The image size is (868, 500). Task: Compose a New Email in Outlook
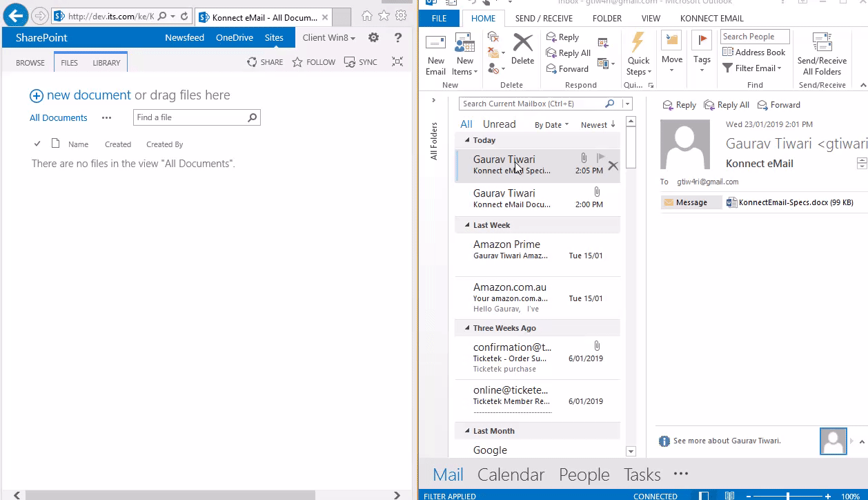click(x=435, y=55)
